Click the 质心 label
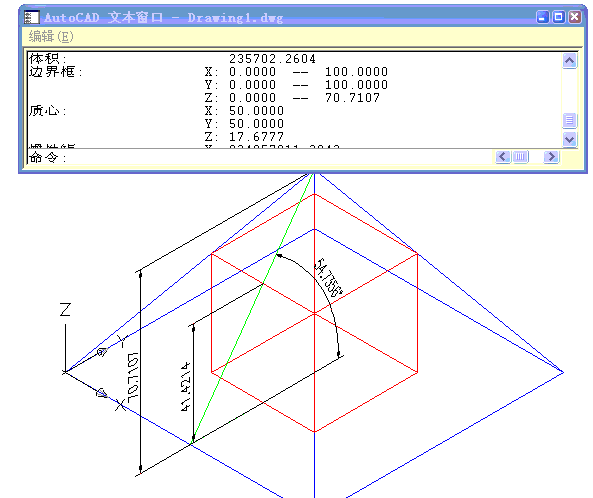 point(48,111)
